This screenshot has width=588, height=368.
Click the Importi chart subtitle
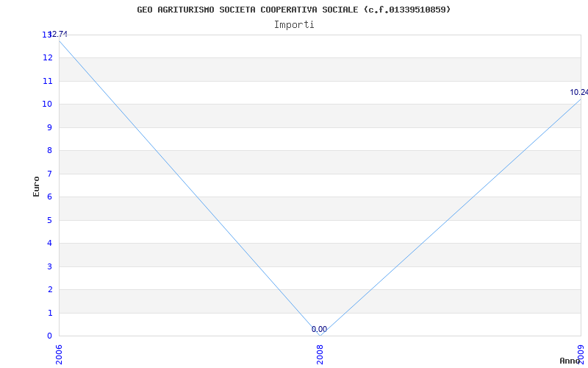294,25
